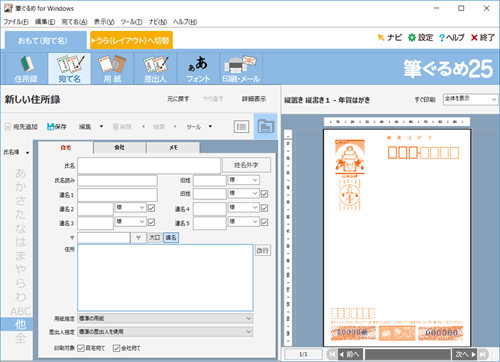
Task: Open the フォント font tool
Action: (198, 68)
